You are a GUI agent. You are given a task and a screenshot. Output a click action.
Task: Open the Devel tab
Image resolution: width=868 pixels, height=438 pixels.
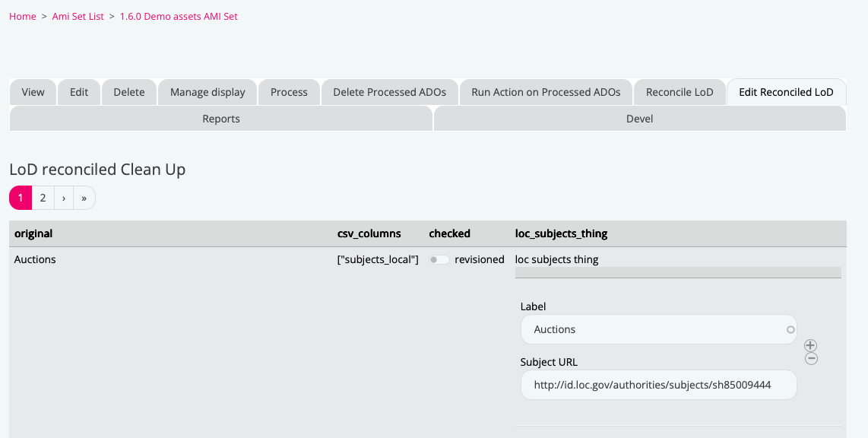(x=639, y=119)
